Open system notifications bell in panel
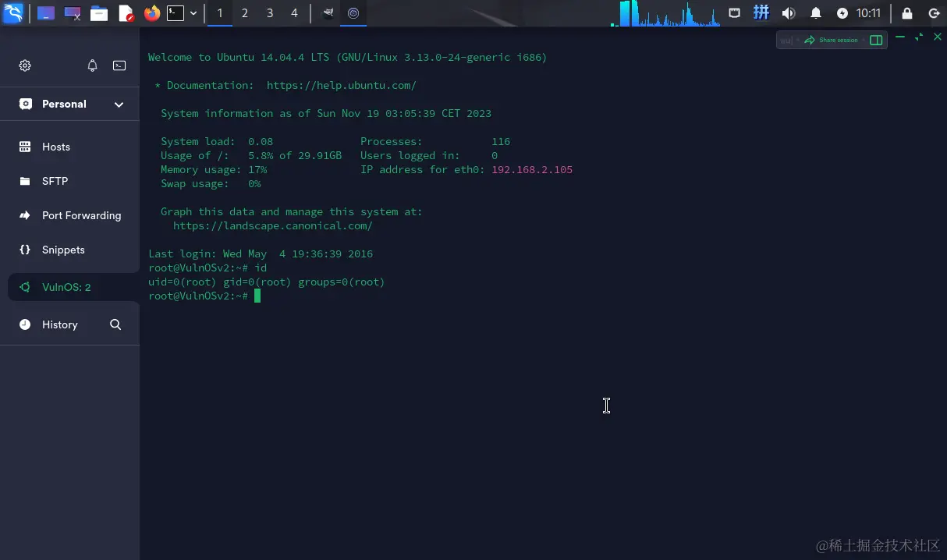Viewport: 947px width, 560px height. point(816,13)
